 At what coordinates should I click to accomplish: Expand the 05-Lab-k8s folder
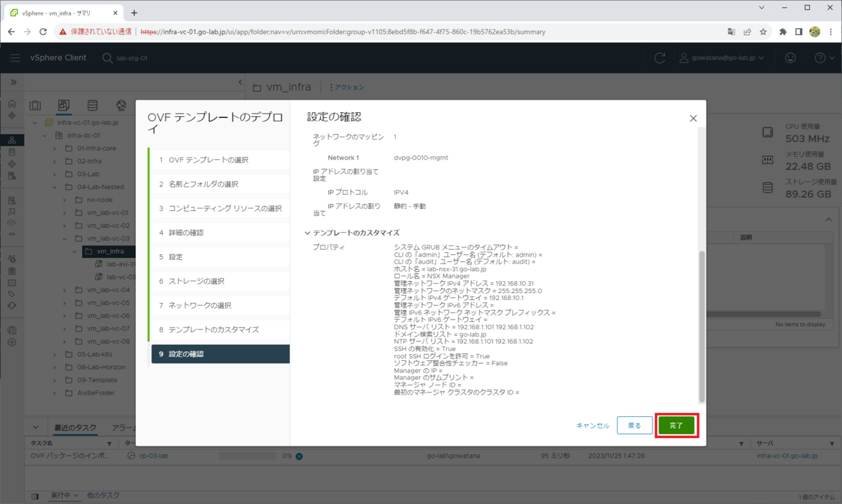point(55,354)
